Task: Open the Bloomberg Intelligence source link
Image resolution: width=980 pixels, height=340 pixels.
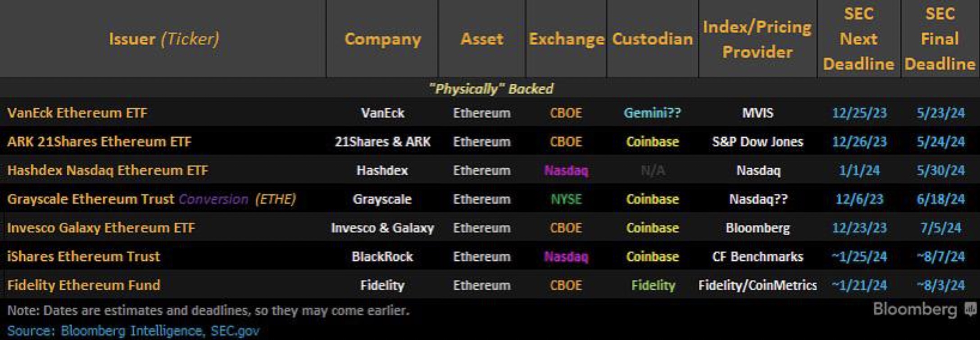Action: pos(132,331)
